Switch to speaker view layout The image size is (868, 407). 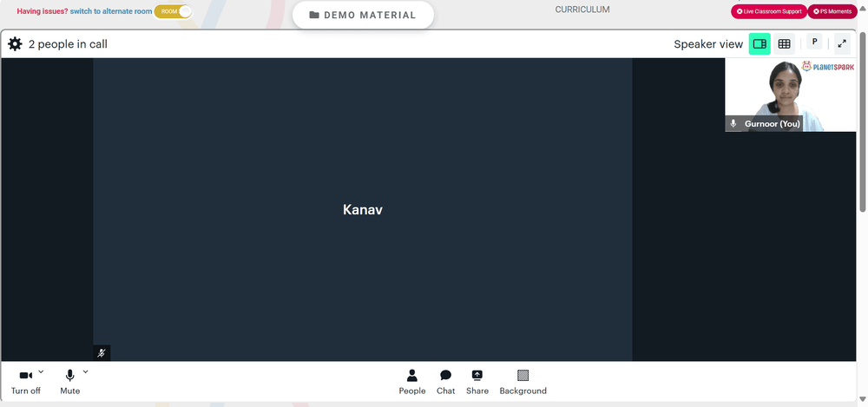(759, 44)
